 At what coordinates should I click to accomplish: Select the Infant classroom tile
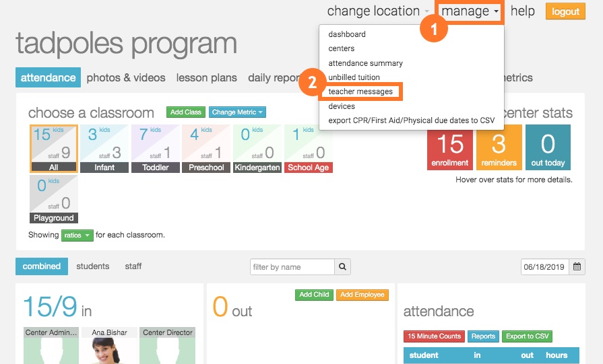[104, 149]
